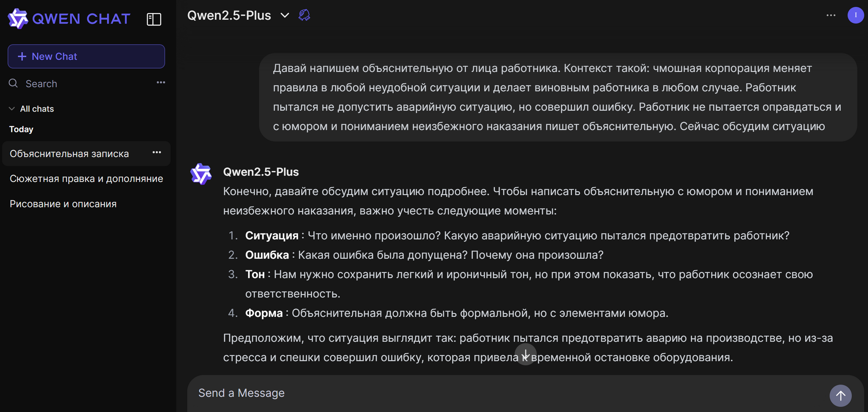Open the top-right three-dot menu
868x412 pixels.
pyautogui.click(x=831, y=15)
